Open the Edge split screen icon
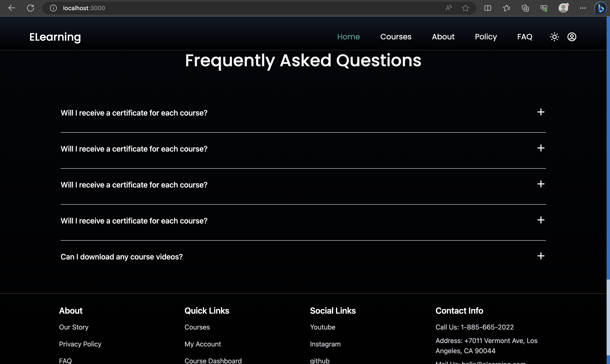 (488, 8)
